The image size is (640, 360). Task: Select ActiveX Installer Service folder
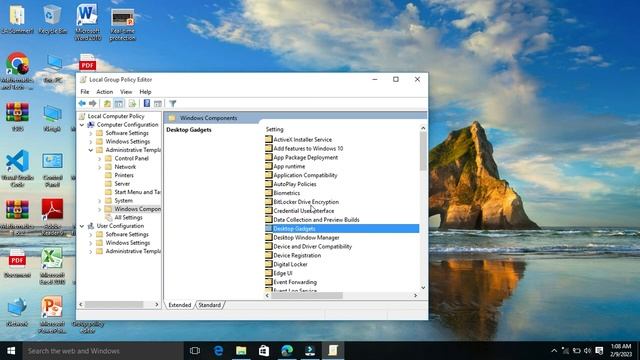302,140
